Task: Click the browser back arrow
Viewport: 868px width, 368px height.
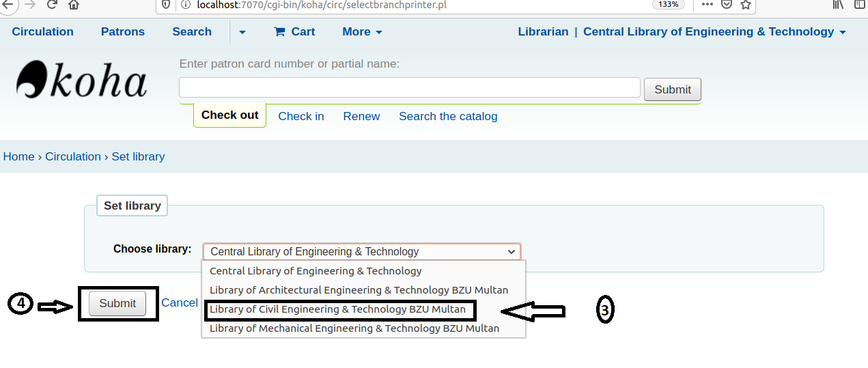Action: (7, 4)
